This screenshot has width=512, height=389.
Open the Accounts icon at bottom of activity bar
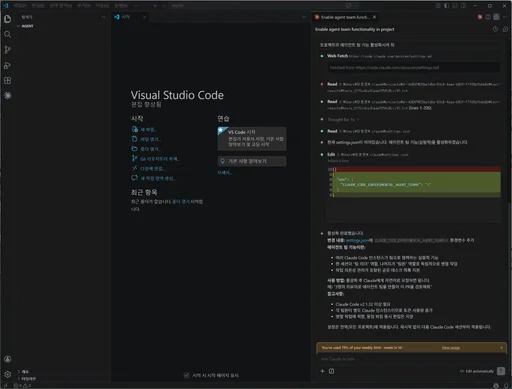point(8,359)
